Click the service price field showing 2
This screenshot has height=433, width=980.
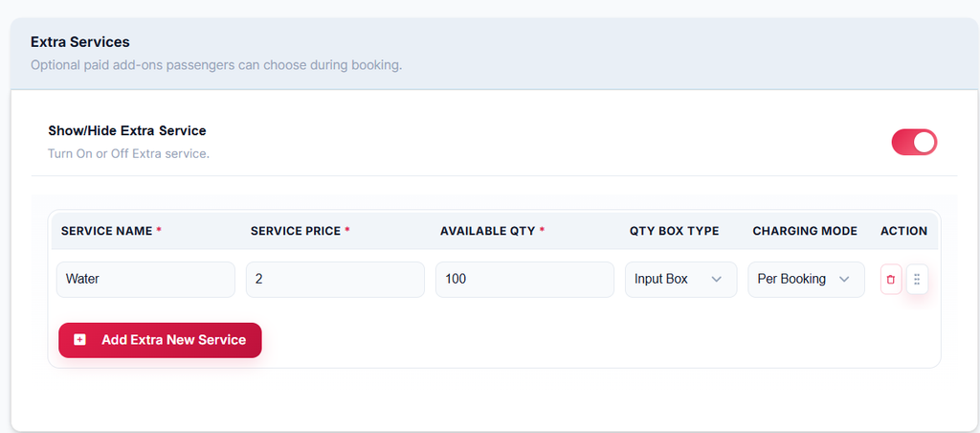coord(335,279)
